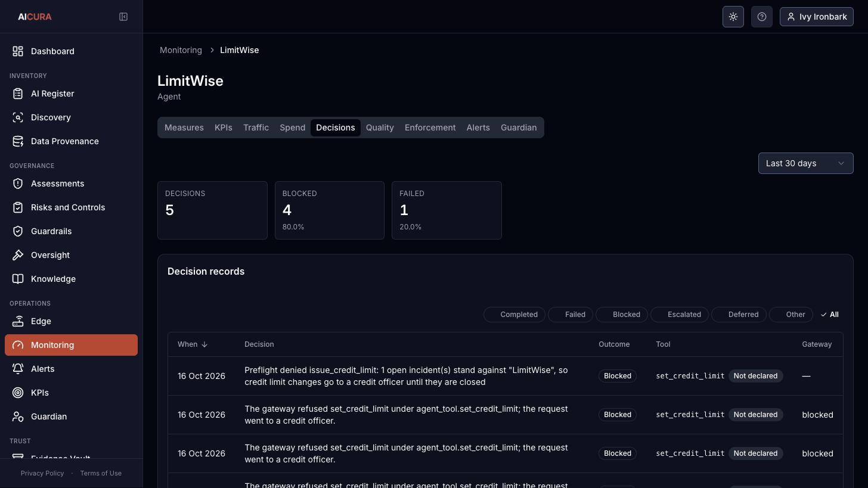This screenshot has width=868, height=488.
Task: Filter decision records by Completed
Action: (514, 315)
